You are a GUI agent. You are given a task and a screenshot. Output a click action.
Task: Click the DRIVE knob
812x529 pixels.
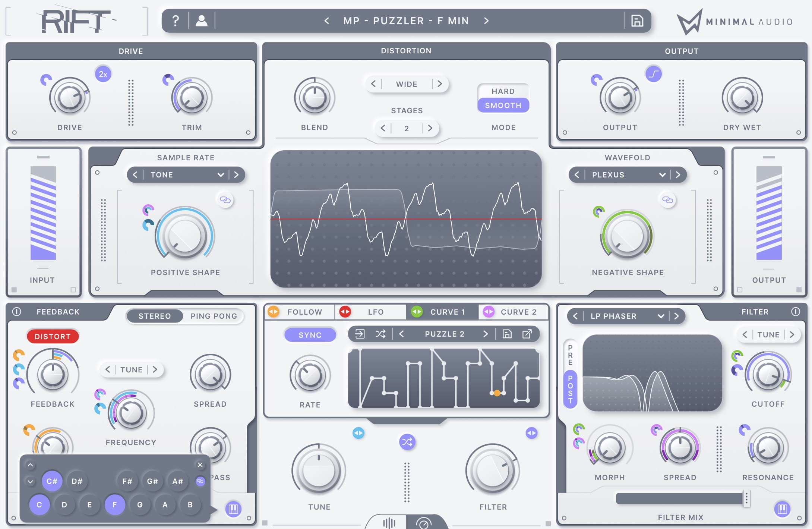pyautogui.click(x=70, y=98)
